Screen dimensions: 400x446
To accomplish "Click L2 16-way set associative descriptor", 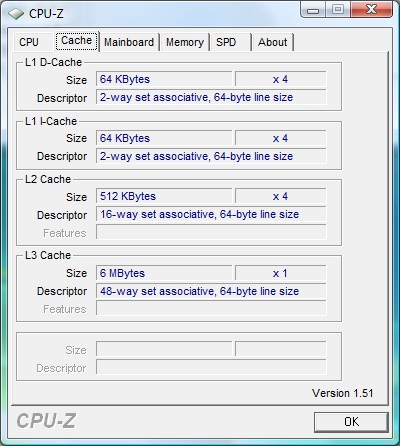I will coord(211,214).
